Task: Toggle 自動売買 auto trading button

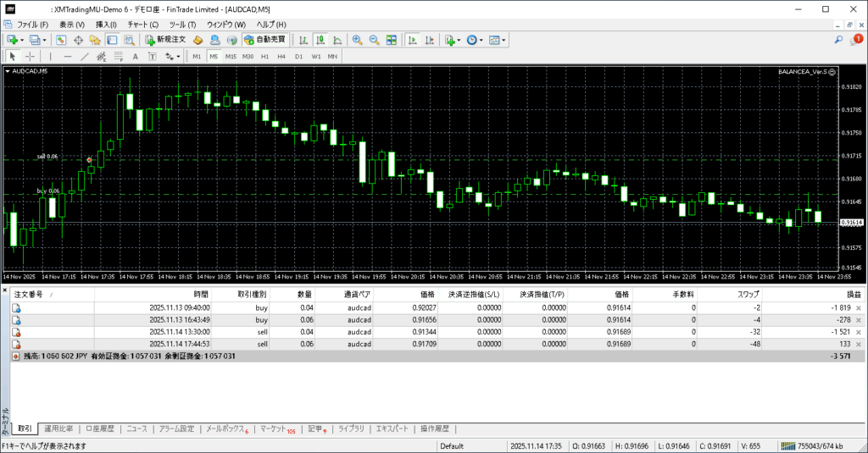Action: [x=264, y=40]
